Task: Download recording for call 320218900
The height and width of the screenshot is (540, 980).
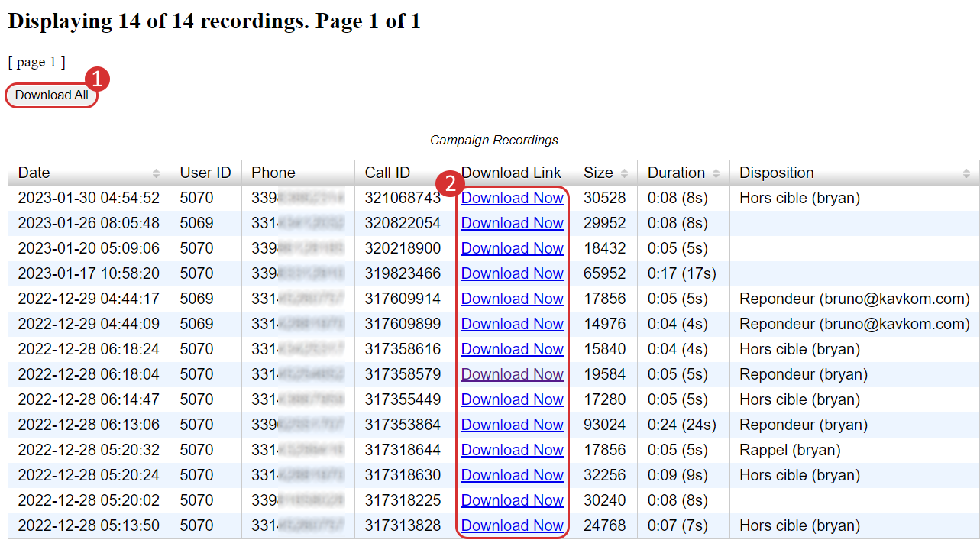Action: (512, 248)
